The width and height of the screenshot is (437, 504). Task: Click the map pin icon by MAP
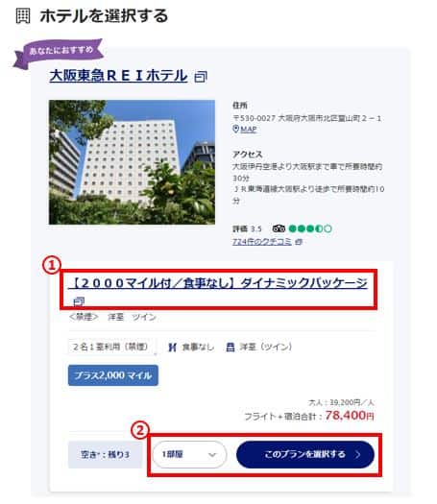point(235,130)
